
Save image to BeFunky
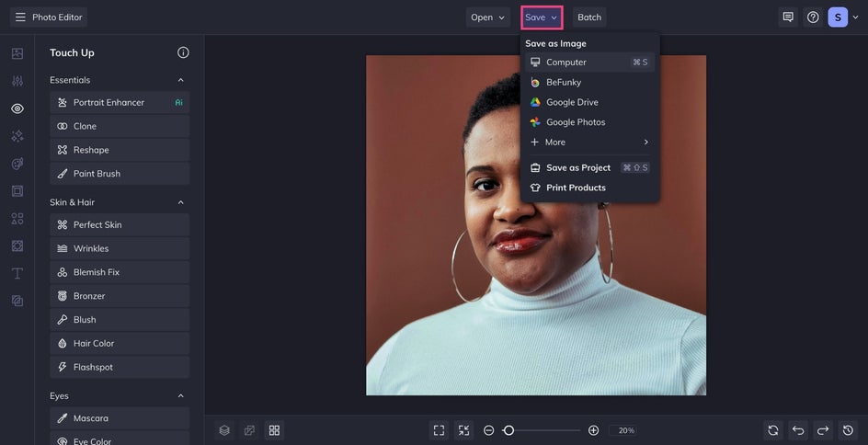[589, 82]
